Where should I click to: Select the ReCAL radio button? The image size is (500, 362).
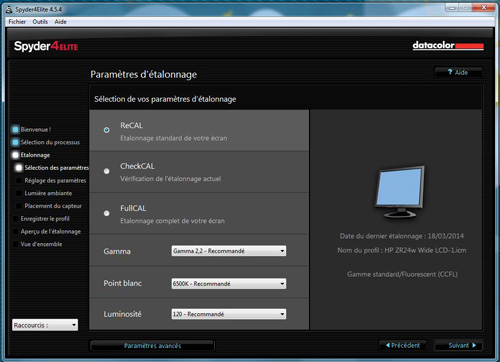tap(106, 130)
